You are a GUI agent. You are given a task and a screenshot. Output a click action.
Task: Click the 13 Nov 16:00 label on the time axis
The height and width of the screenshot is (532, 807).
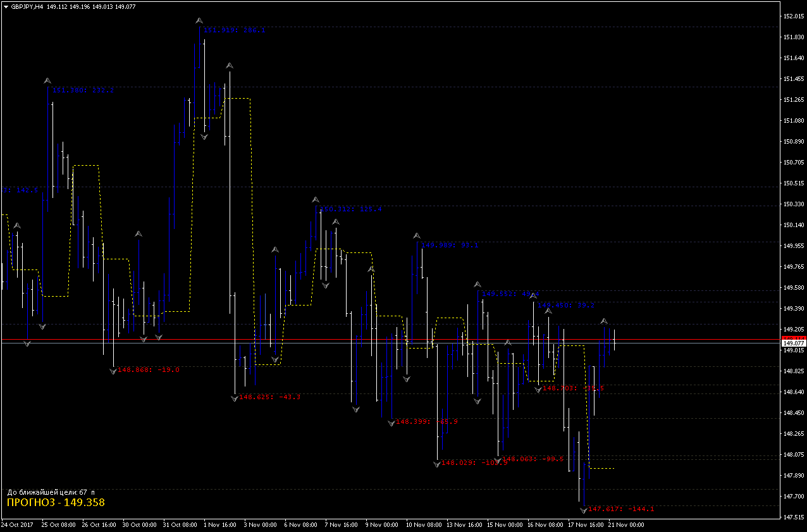point(464,525)
